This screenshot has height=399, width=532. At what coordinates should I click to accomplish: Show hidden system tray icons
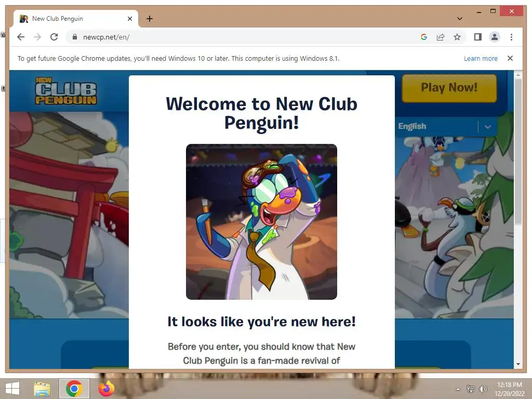coord(458,389)
